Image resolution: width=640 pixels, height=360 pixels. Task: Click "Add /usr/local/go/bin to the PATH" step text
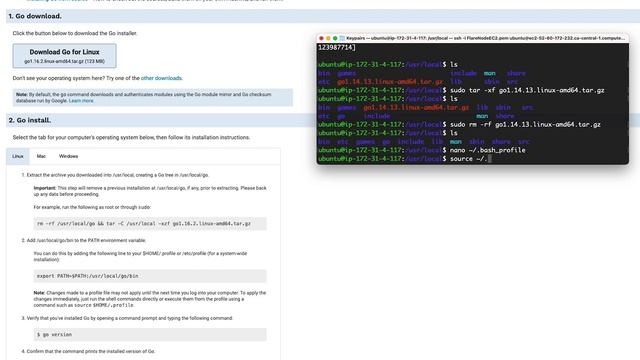coord(86,240)
